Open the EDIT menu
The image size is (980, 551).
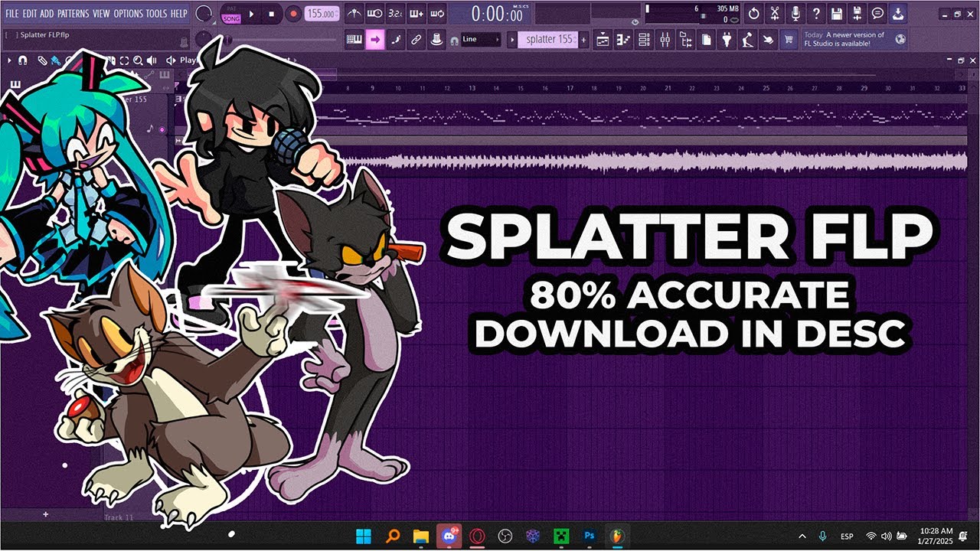[x=30, y=14]
